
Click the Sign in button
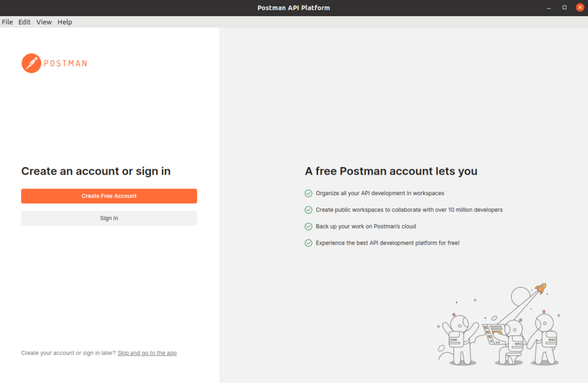click(109, 218)
